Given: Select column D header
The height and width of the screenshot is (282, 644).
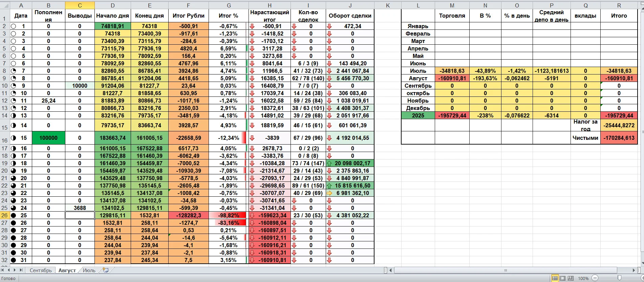Looking at the screenshot, I should pos(112,5).
